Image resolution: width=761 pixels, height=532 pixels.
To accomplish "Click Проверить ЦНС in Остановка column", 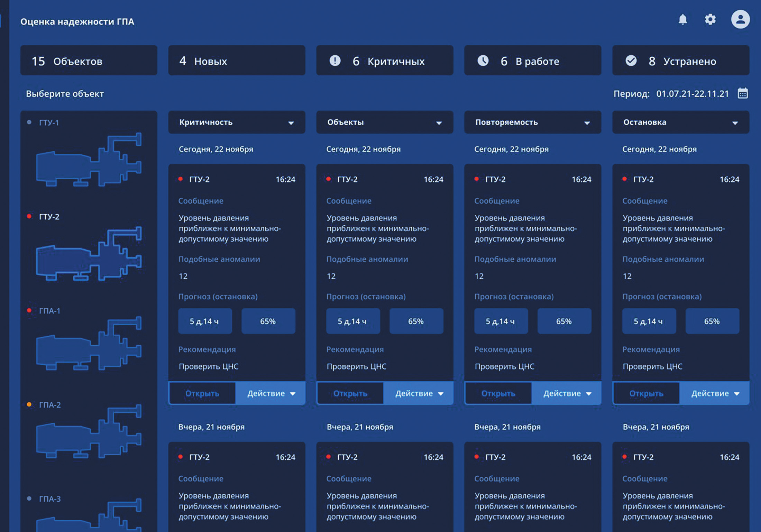I will point(652,366).
